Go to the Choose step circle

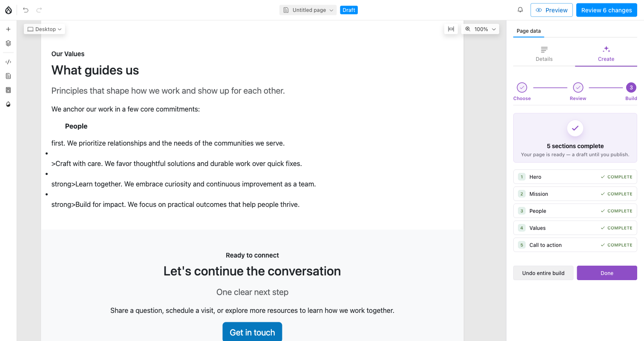[x=522, y=88]
